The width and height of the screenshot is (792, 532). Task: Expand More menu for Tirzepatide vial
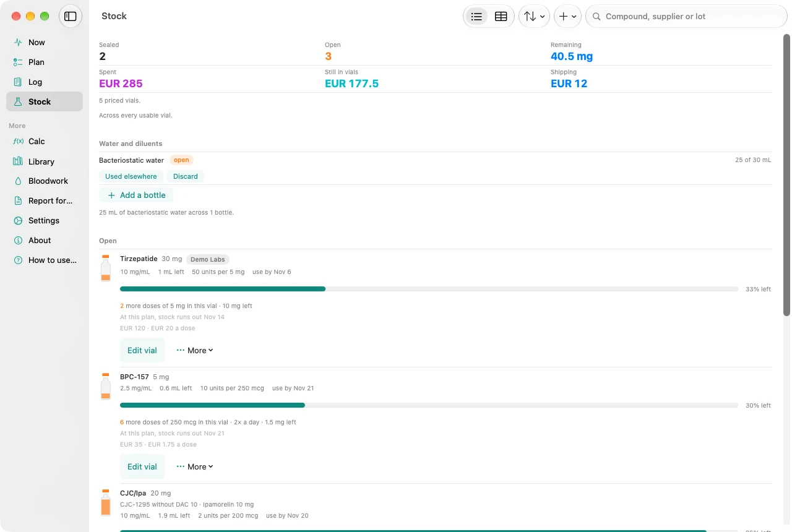pyautogui.click(x=195, y=351)
